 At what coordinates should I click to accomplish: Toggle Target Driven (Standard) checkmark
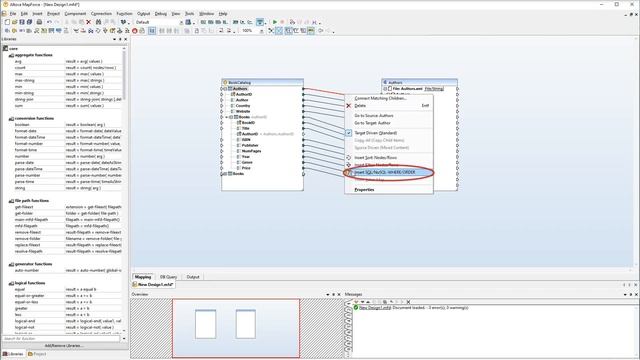click(349, 133)
